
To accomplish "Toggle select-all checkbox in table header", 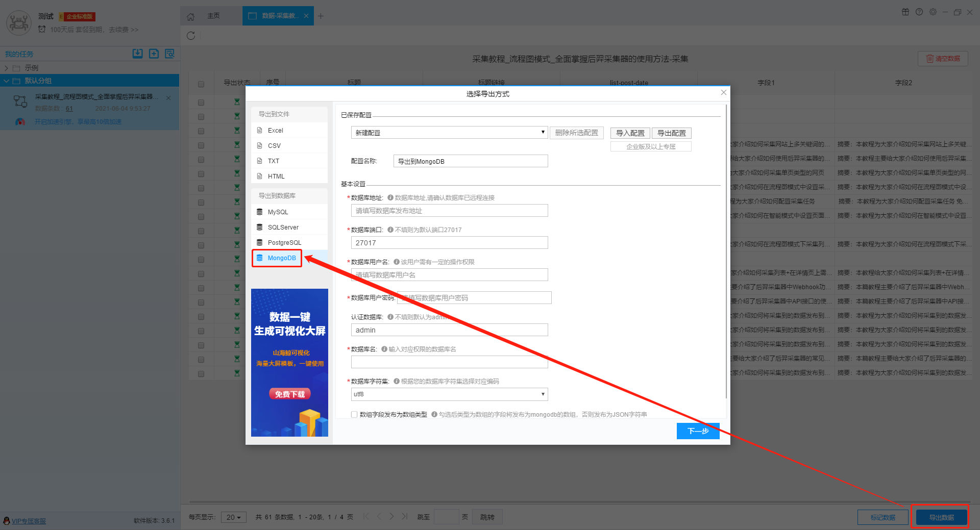I will coord(201,84).
